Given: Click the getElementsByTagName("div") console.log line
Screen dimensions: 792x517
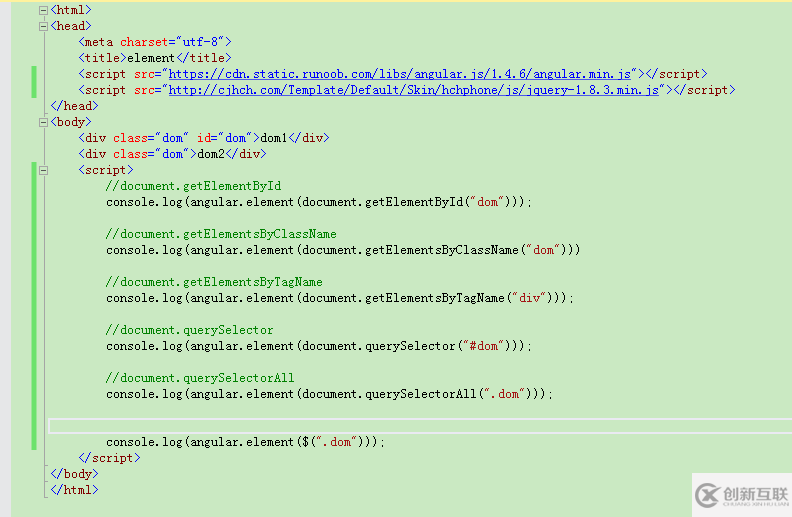Looking at the screenshot, I should [340, 298].
